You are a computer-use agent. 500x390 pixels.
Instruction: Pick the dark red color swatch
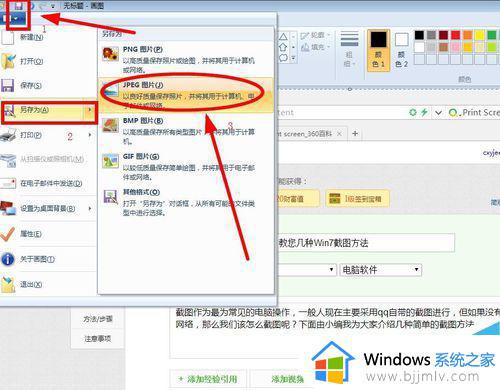[x=443, y=35]
